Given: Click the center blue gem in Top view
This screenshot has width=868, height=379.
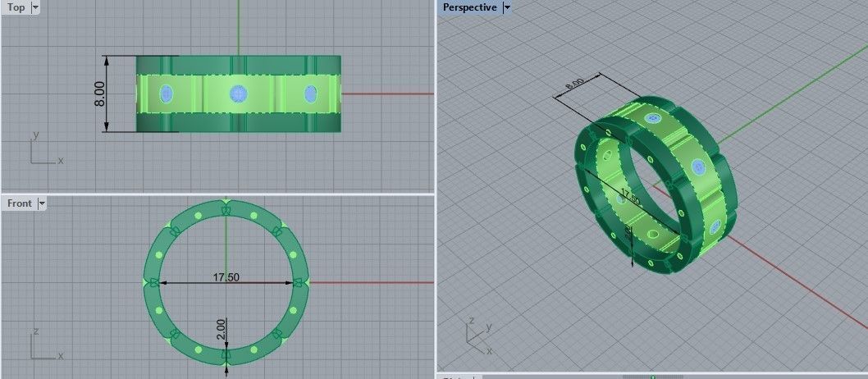Looking at the screenshot, I should (x=238, y=94).
